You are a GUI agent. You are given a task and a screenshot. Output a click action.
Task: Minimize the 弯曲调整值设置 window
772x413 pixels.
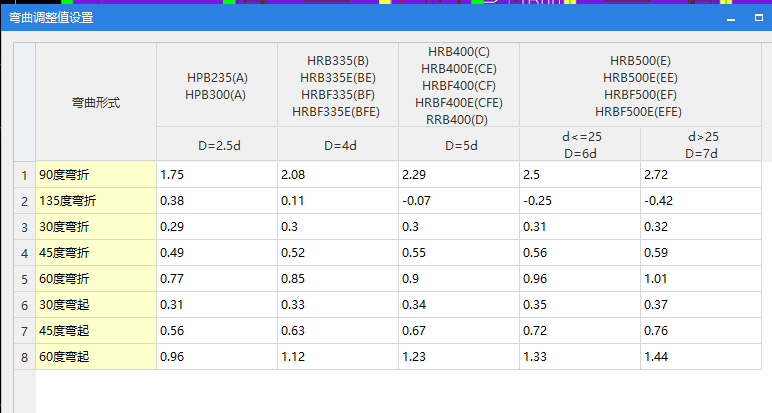point(731,18)
